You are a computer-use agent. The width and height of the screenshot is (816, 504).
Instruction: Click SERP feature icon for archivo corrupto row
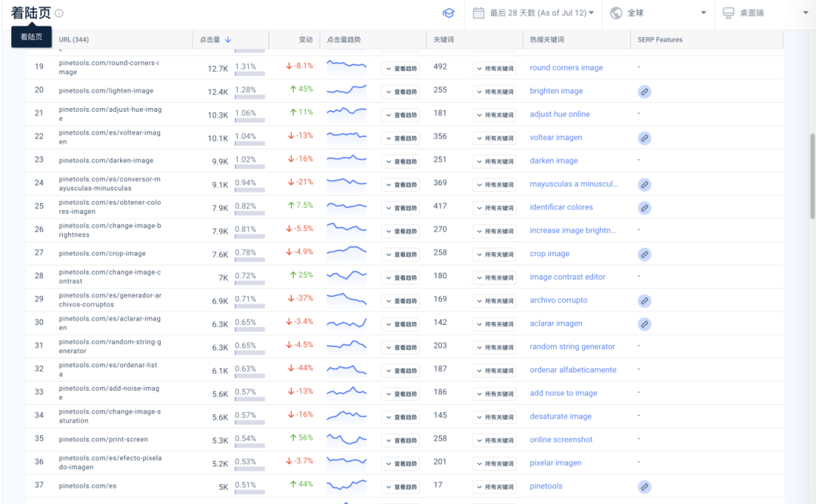644,301
